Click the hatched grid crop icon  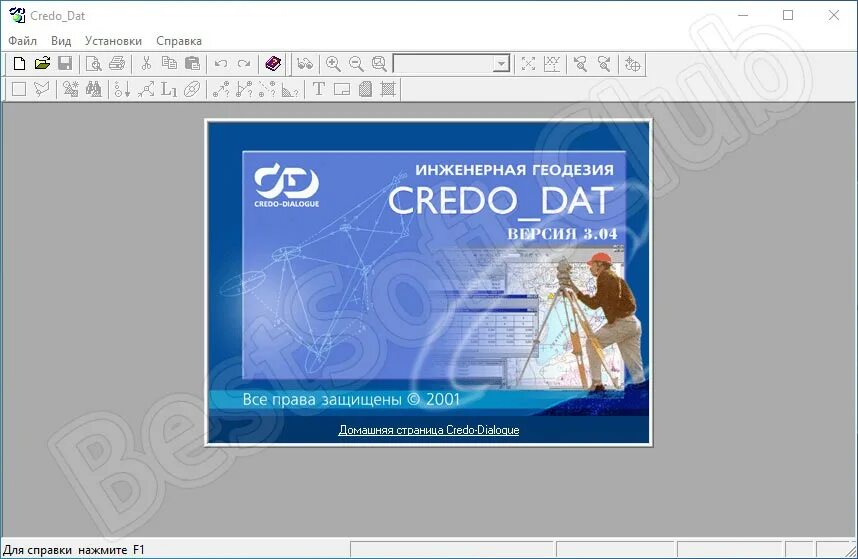[x=388, y=89]
